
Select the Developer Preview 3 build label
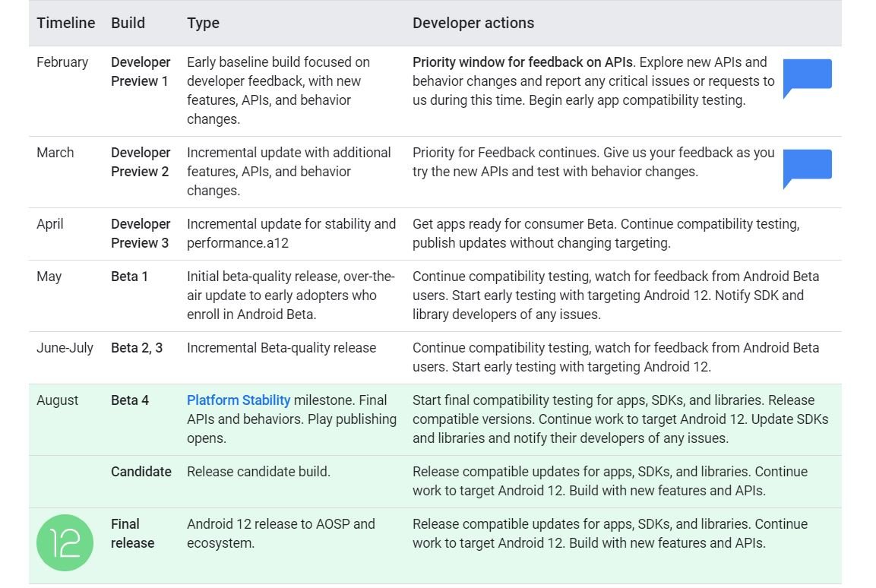(141, 233)
